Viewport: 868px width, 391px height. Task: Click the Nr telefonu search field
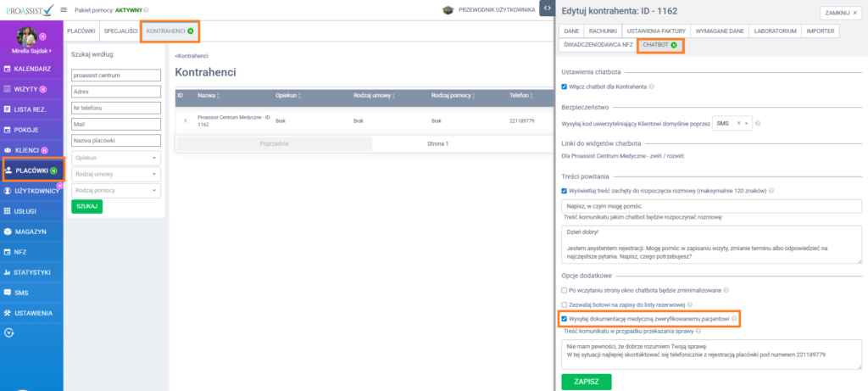(115, 107)
